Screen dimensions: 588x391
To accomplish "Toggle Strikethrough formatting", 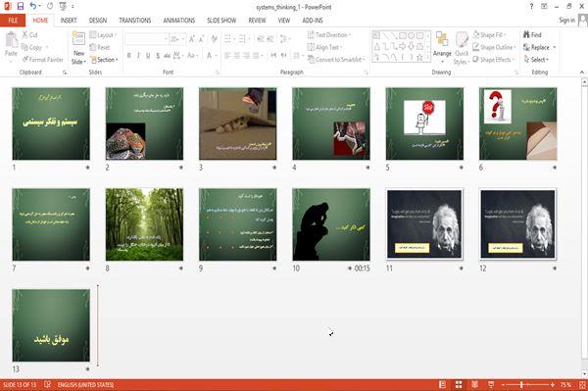I will pyautogui.click(x=168, y=56).
